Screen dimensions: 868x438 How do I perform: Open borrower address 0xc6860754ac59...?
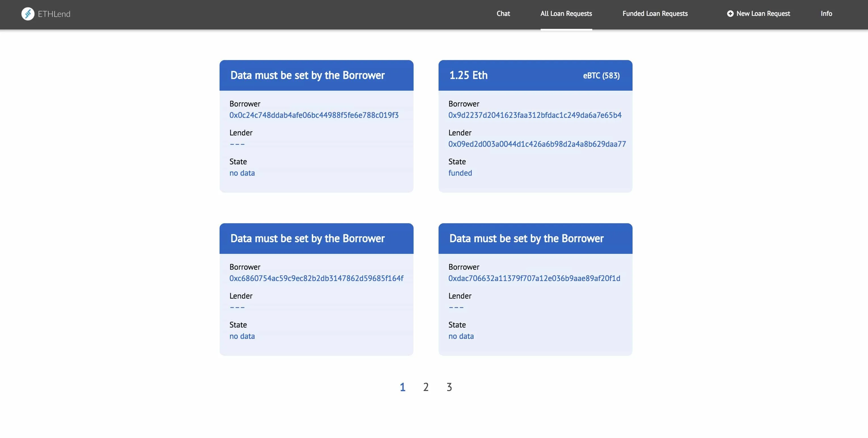point(316,278)
